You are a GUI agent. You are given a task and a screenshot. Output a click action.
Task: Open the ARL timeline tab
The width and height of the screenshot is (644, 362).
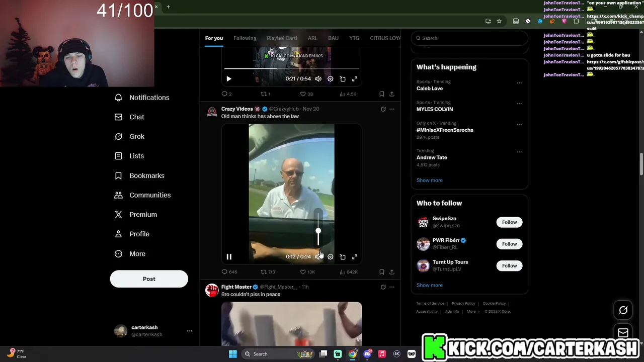point(312,38)
